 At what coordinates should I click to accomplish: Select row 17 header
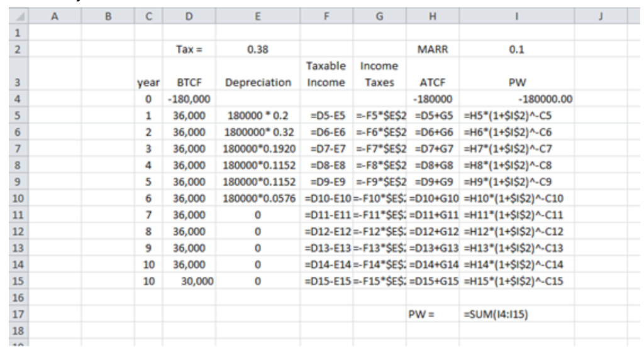point(18,314)
